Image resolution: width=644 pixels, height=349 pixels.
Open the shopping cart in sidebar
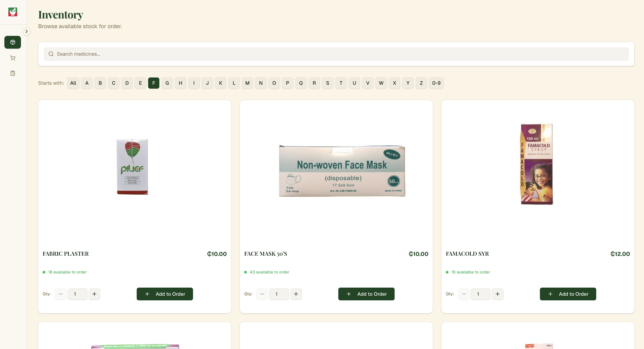(13, 58)
